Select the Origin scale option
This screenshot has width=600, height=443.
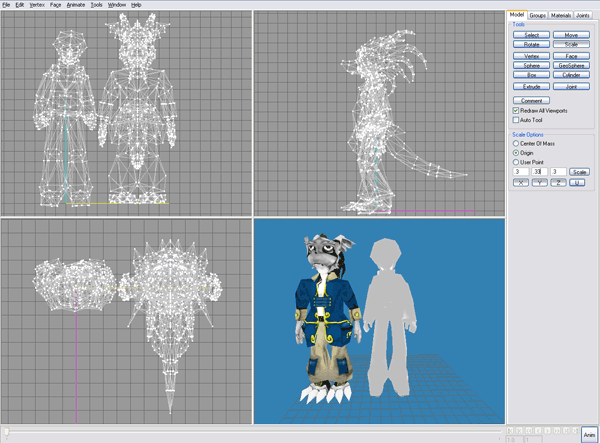click(516, 153)
